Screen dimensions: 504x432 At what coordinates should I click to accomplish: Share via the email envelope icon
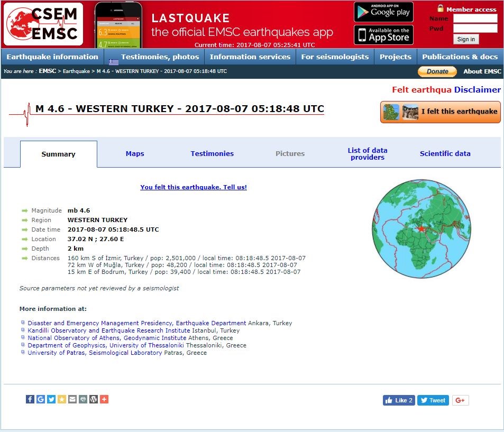pyautogui.click(x=72, y=399)
